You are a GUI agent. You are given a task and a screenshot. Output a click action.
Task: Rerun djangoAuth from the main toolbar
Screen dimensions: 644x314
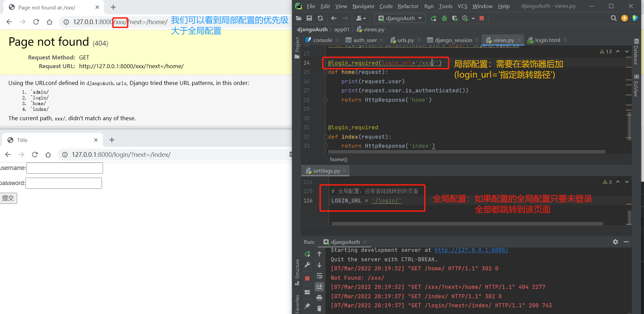[x=433, y=18]
